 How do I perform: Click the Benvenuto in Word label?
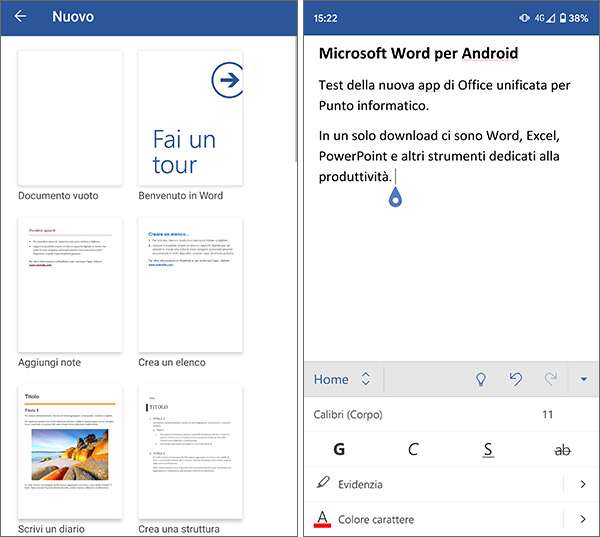click(x=181, y=196)
